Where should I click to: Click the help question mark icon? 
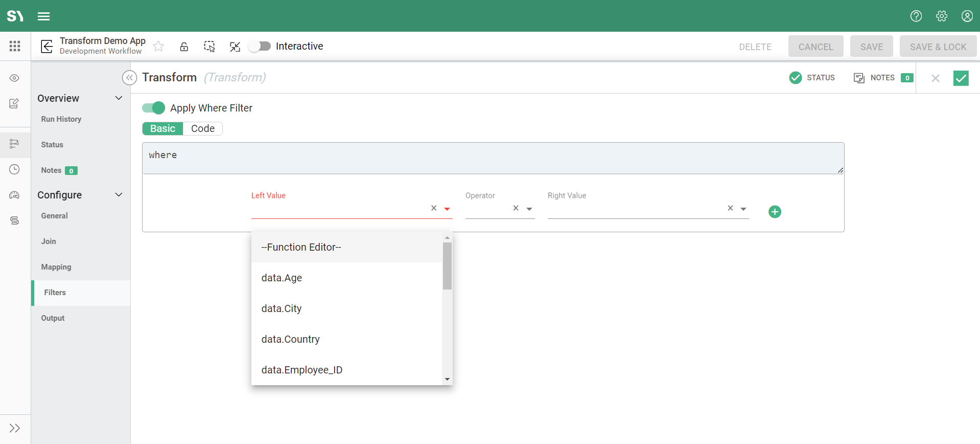(916, 16)
